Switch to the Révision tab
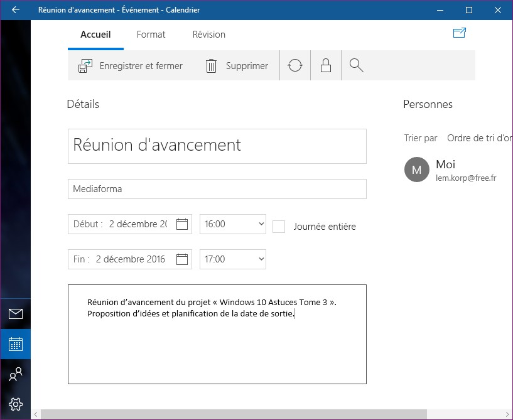 (x=208, y=35)
